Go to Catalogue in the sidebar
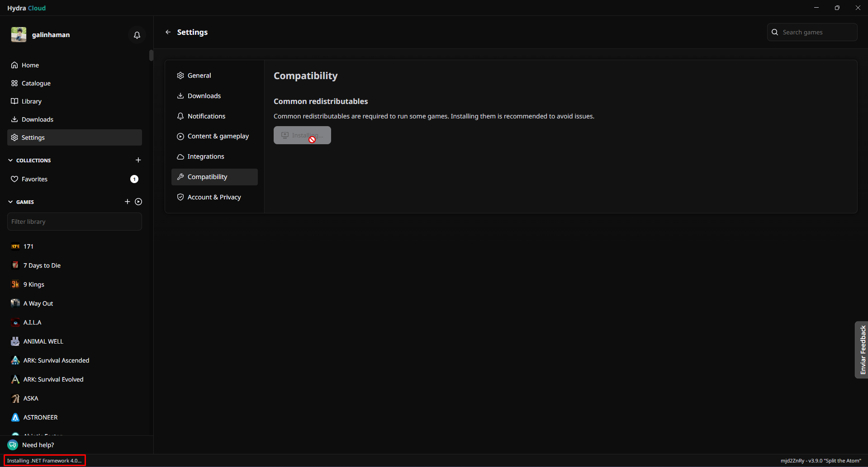The width and height of the screenshot is (868, 467). tap(36, 83)
